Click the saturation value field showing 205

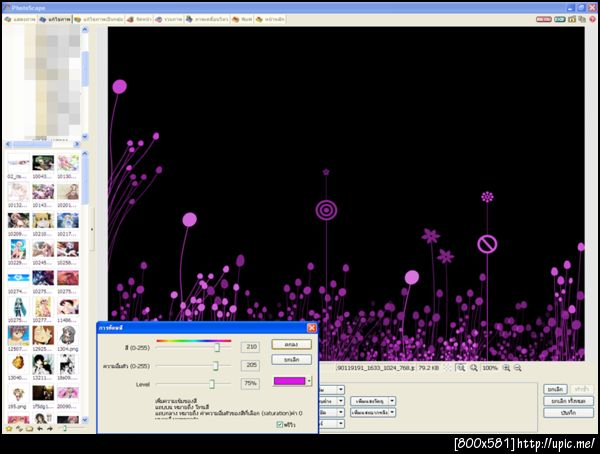point(251,365)
